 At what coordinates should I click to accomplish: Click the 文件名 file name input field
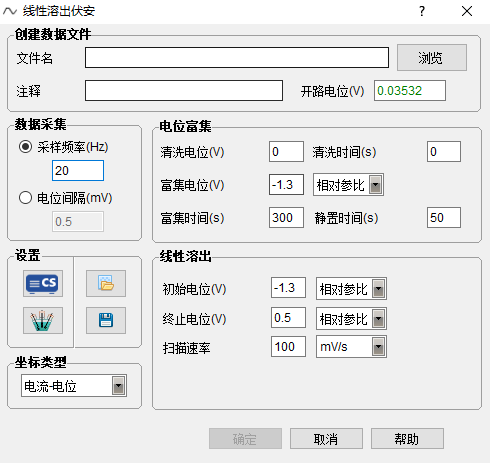(x=237, y=58)
